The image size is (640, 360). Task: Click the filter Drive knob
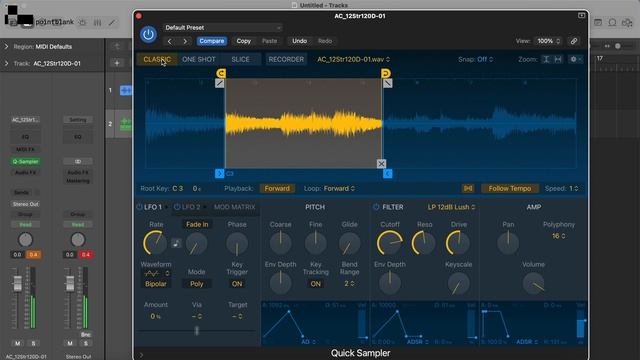[458, 243]
